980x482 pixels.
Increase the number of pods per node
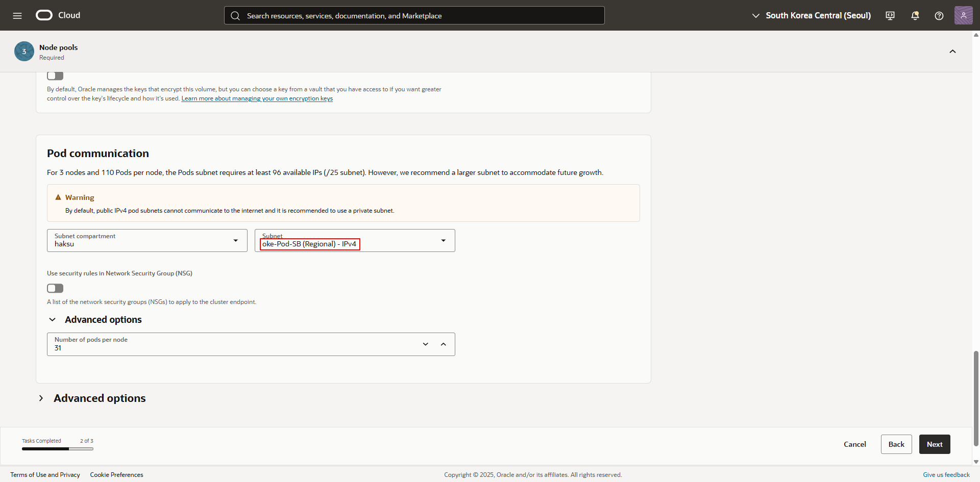coord(443,344)
